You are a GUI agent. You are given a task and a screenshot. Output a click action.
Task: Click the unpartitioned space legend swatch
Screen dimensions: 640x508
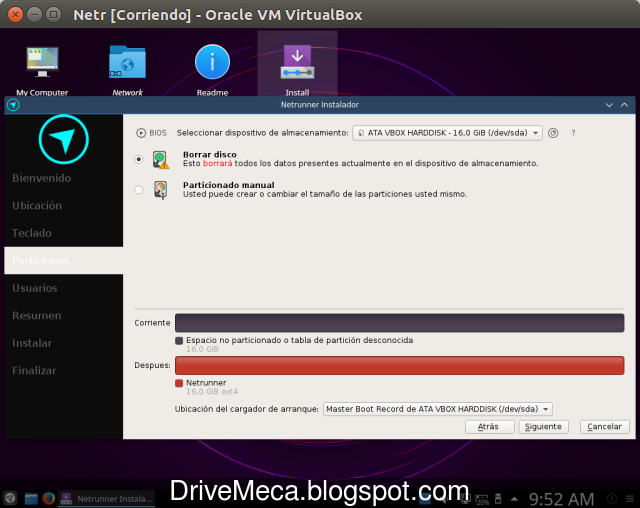tap(179, 341)
